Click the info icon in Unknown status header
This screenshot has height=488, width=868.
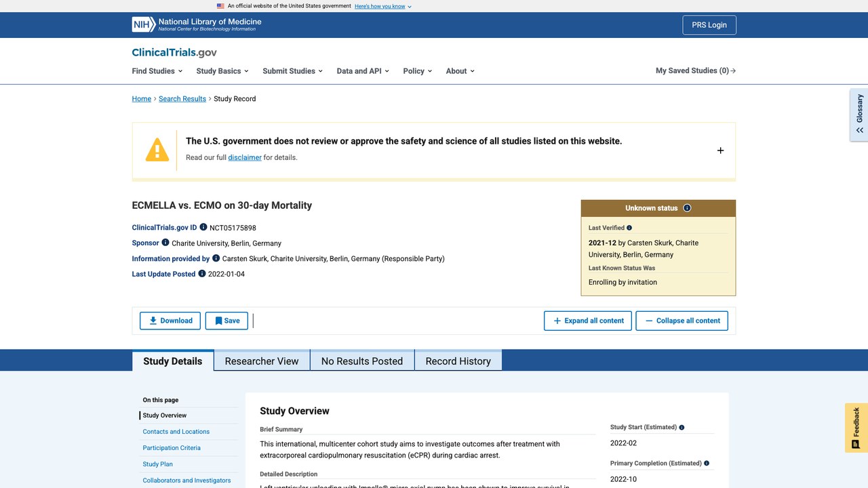point(687,208)
